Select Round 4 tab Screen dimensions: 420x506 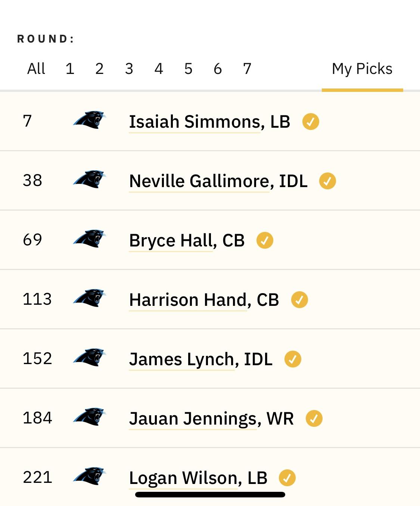[x=159, y=69]
